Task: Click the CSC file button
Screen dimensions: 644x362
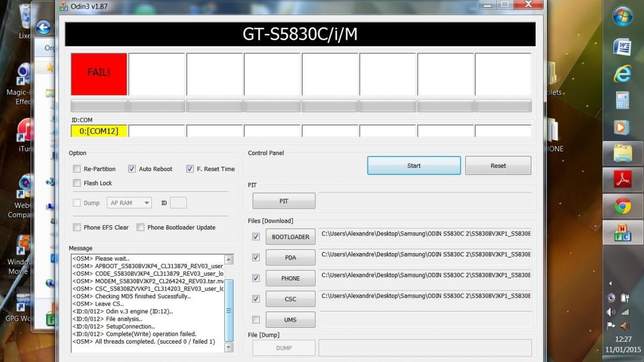Action: tap(290, 299)
